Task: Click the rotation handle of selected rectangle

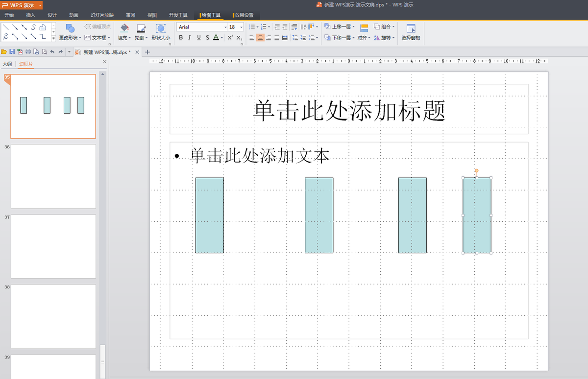Action: click(x=476, y=171)
